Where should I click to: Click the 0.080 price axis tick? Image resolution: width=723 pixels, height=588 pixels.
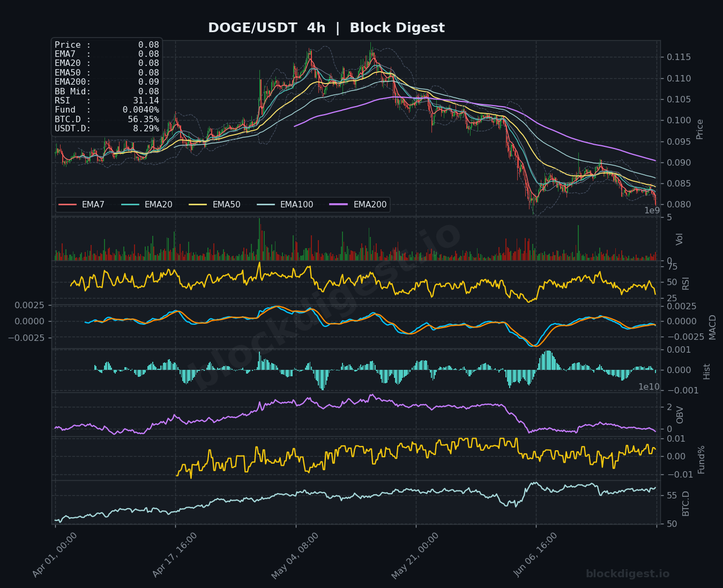pos(679,205)
